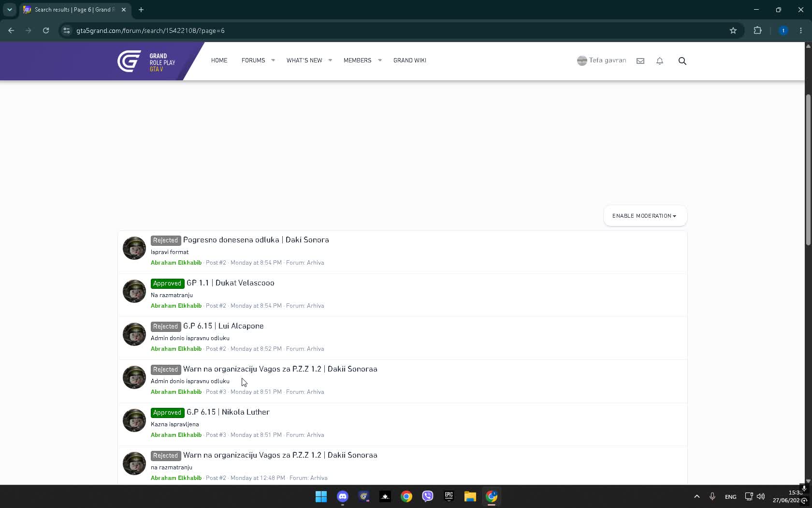Open Abraham Elkhabib under Nikola Luther thread
This screenshot has height=508, width=812.
[x=176, y=435]
